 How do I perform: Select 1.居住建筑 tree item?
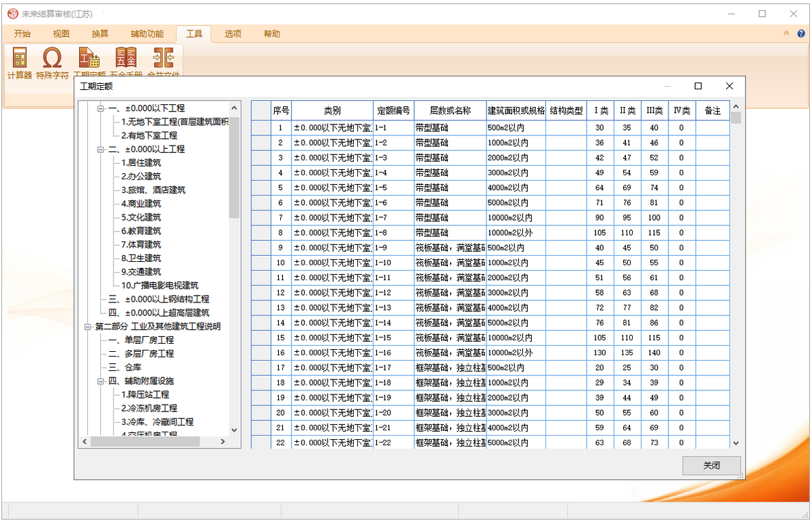141,162
